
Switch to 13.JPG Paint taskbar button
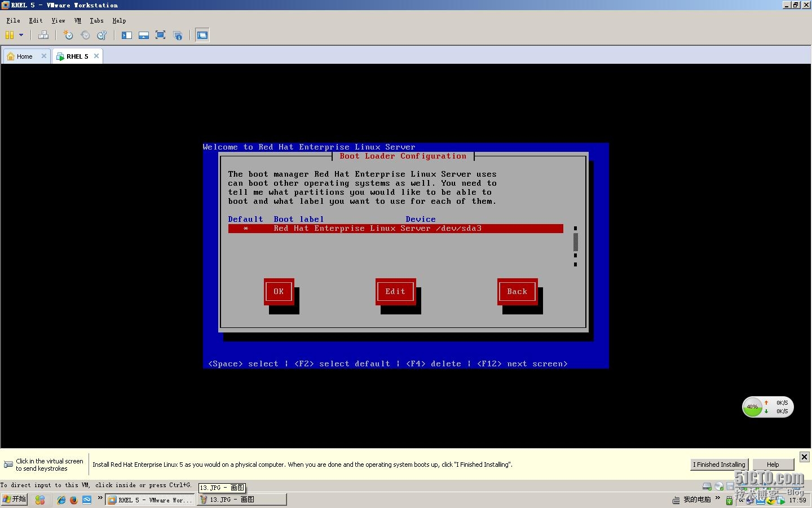242,500
